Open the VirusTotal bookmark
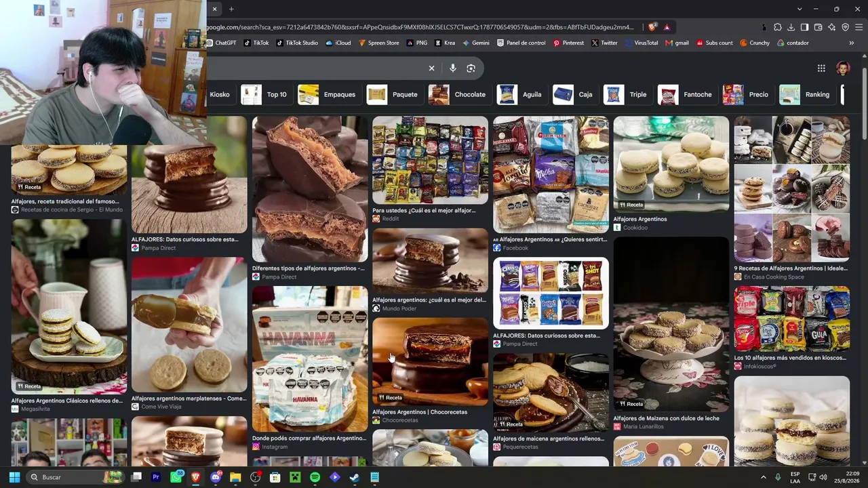 coord(641,43)
